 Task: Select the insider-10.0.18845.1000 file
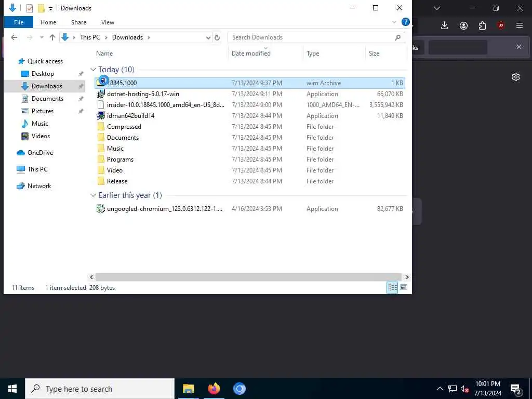(x=249, y=105)
